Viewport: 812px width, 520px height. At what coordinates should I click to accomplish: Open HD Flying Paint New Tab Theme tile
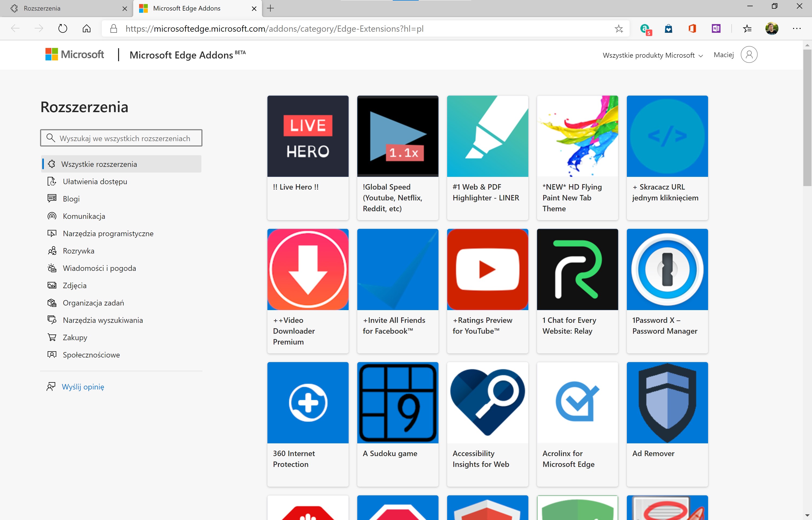pos(578,158)
